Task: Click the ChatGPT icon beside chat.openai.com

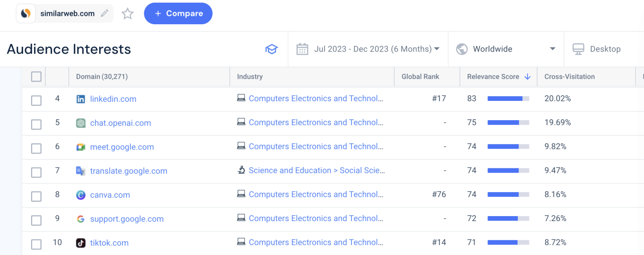Action: (80, 123)
